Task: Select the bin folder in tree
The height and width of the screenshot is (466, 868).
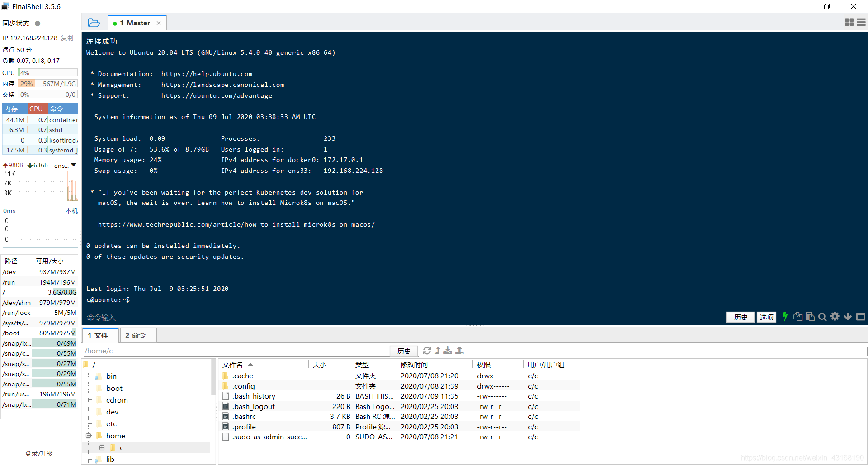Action: (111, 376)
